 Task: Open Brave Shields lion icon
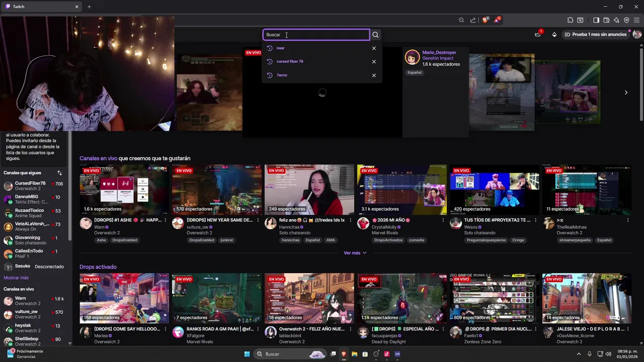(485, 20)
